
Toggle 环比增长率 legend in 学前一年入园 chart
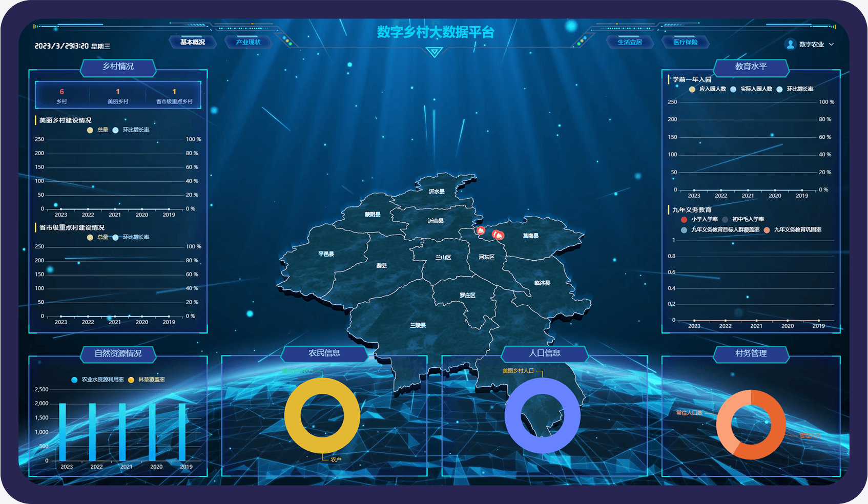pyautogui.click(x=795, y=89)
